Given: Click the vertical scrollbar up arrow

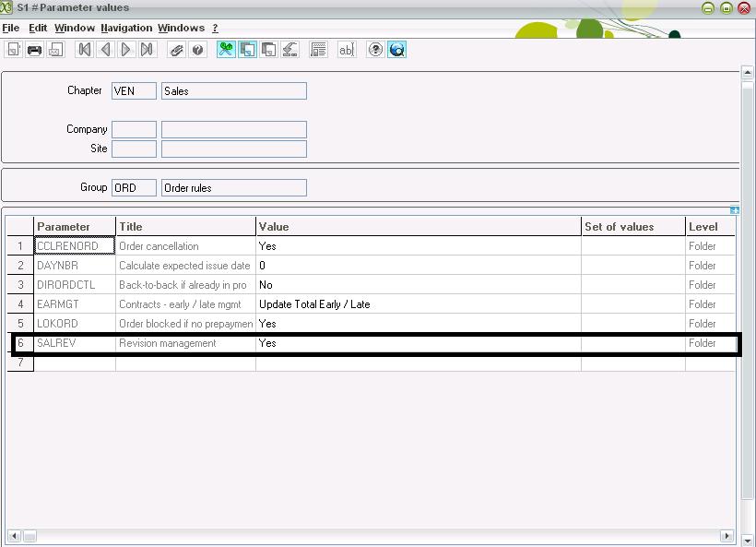Looking at the screenshot, I should pos(748,73).
